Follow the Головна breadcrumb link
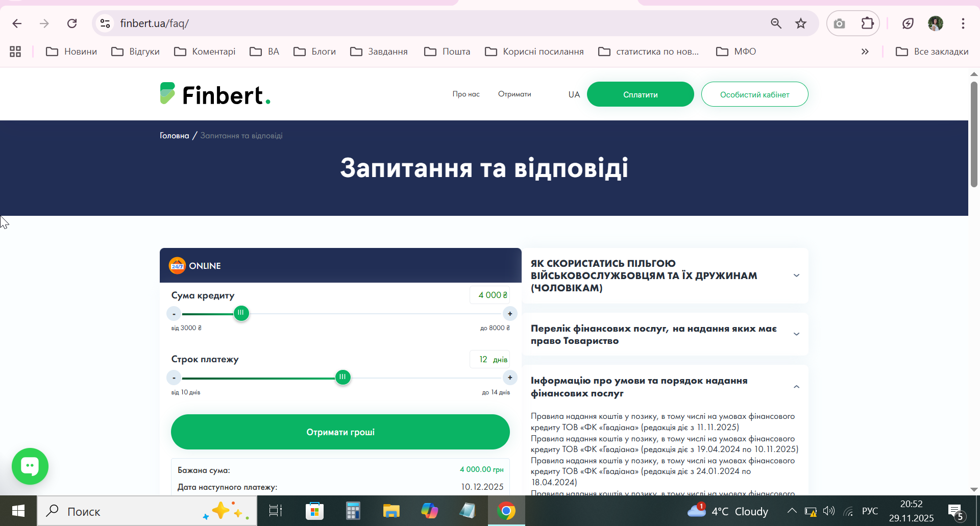980x526 pixels. pos(175,136)
